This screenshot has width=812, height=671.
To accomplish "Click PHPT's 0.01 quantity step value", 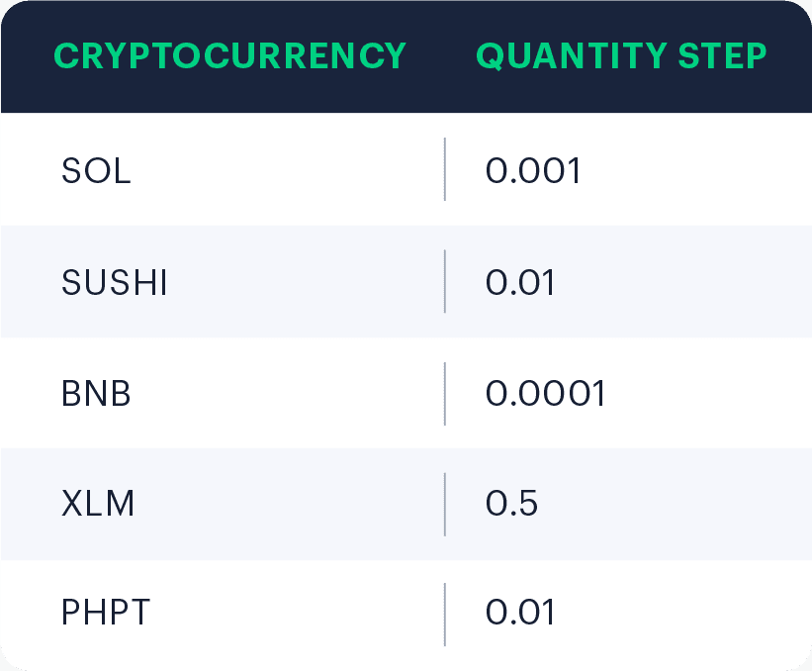I will pos(520,613).
